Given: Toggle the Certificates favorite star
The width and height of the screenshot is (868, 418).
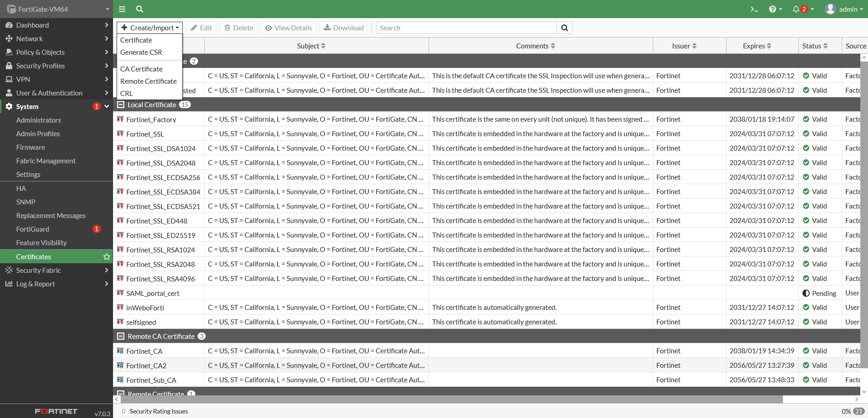Looking at the screenshot, I should (107, 256).
